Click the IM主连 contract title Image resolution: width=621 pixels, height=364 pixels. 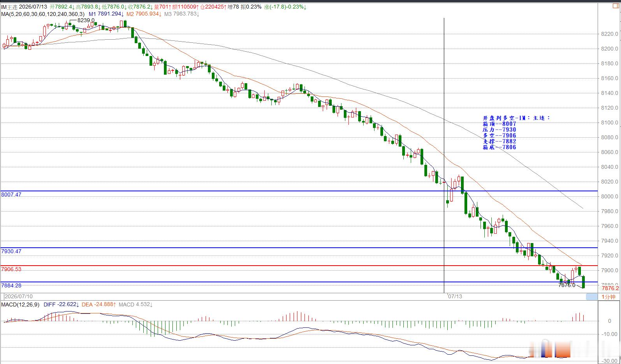[x=9, y=7]
